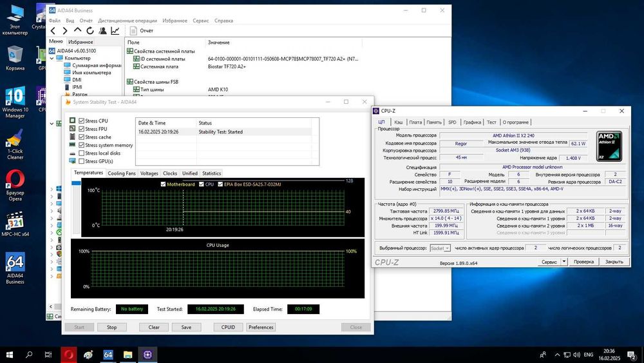The image size is (644, 363).
Task: Open the Вид menu in AIDA64
Action: pos(70,21)
